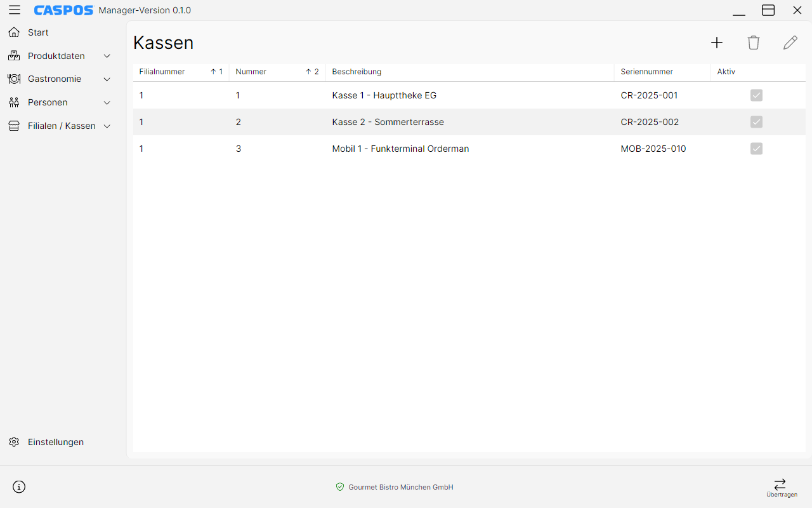The width and height of the screenshot is (812, 508).
Task: Toggle Aktiv checkbox for Mobil 1 Orderman
Action: [x=756, y=149]
